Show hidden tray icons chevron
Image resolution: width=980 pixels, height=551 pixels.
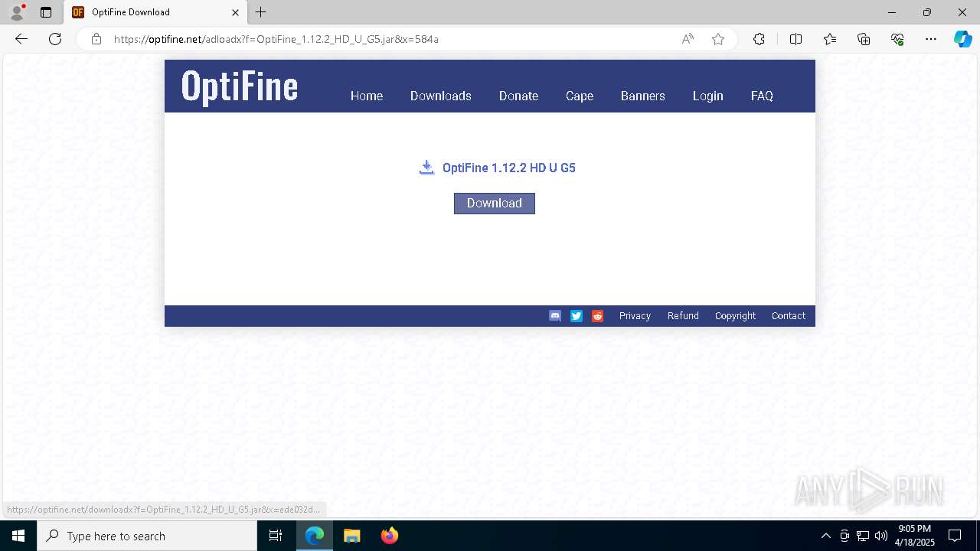825,536
